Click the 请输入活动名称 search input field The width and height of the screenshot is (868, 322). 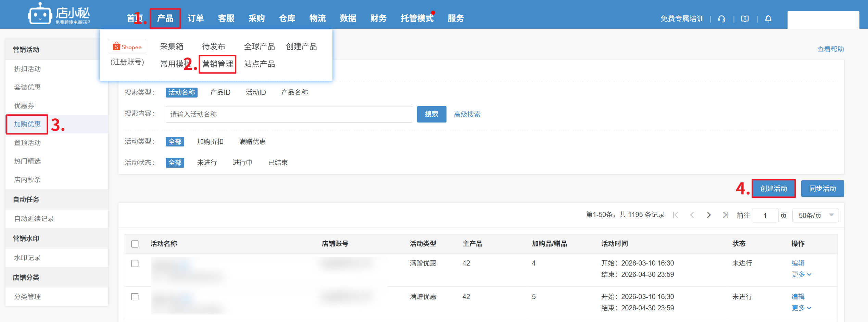[289, 114]
